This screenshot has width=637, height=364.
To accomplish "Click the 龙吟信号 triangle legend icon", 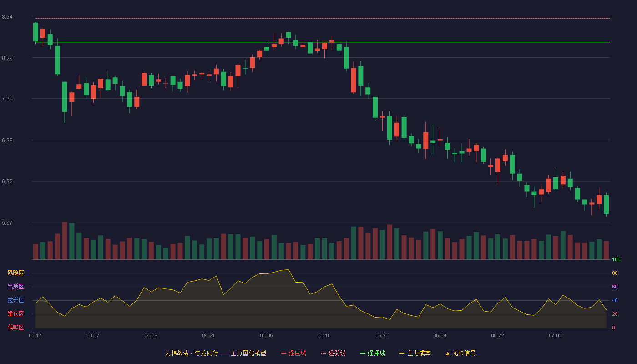I will [448, 353].
